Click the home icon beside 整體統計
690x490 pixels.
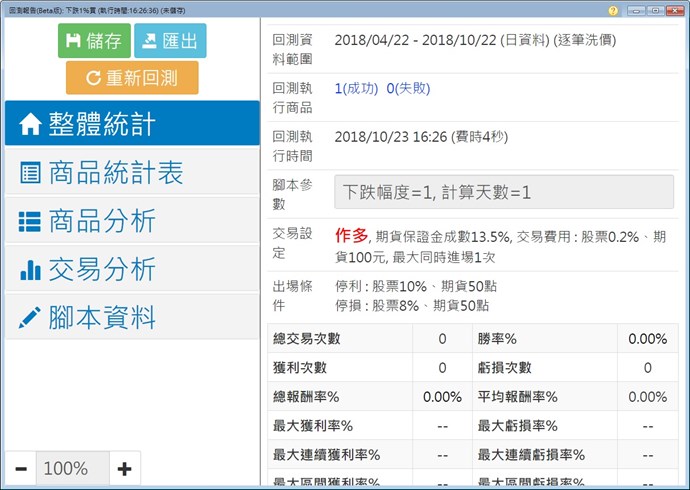tap(31, 124)
